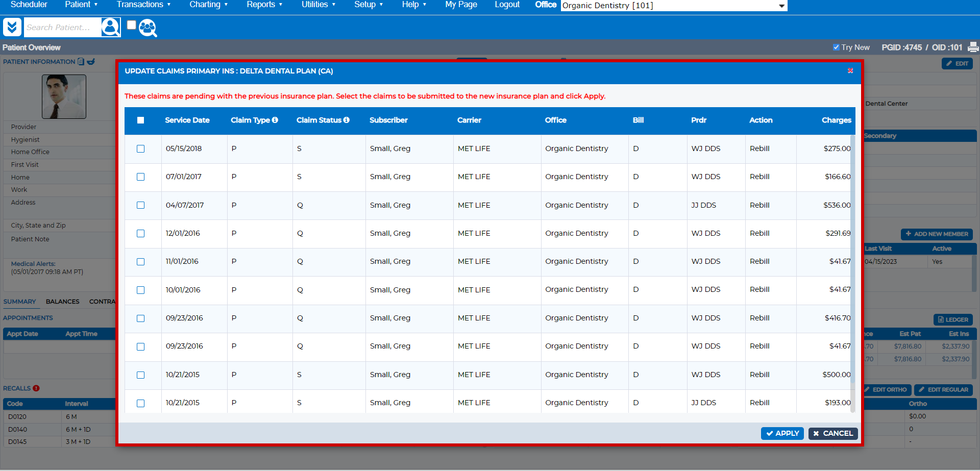This screenshot has height=471, width=980.
Task: Click the chevron shield logo icon
Action: tap(12, 27)
